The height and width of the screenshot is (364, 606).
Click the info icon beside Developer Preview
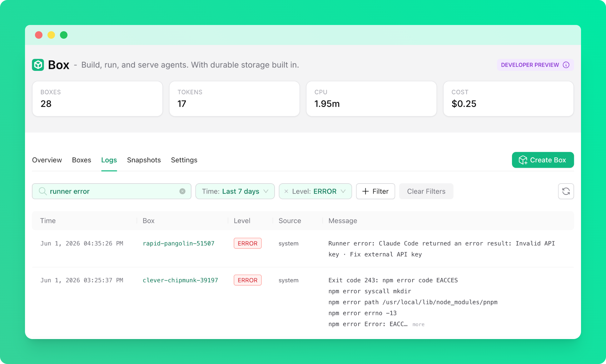click(566, 65)
